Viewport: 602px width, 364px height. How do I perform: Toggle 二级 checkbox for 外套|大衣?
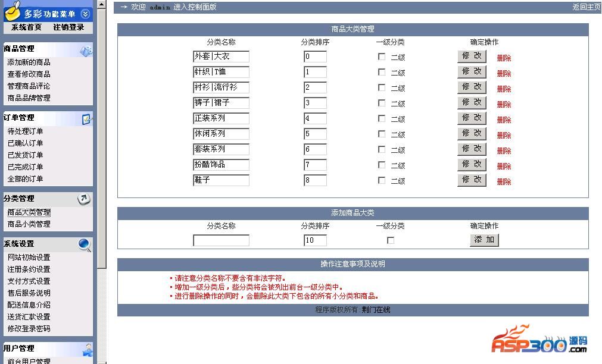382,57
